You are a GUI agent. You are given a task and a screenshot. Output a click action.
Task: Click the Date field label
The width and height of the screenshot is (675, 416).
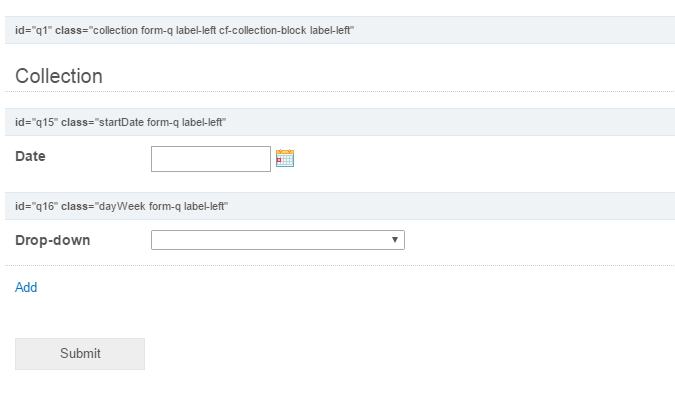point(30,156)
